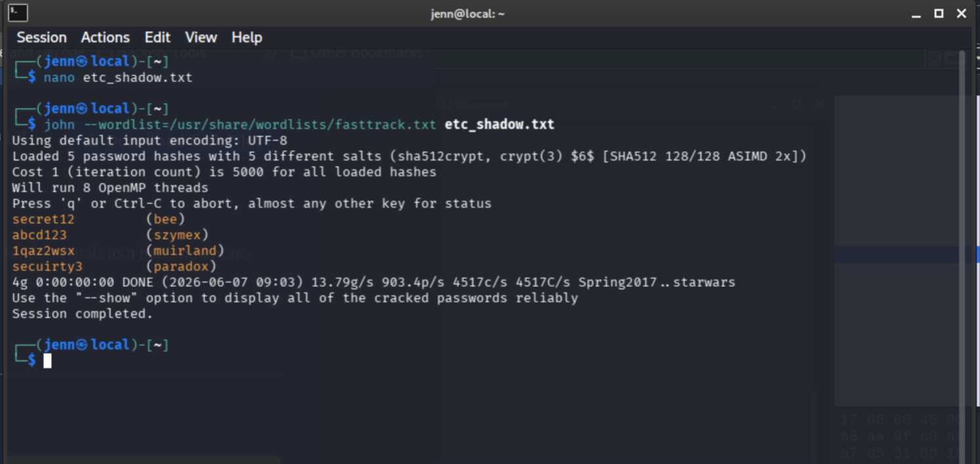Click the username '(paradox)'
The image size is (980, 464).
point(181,267)
